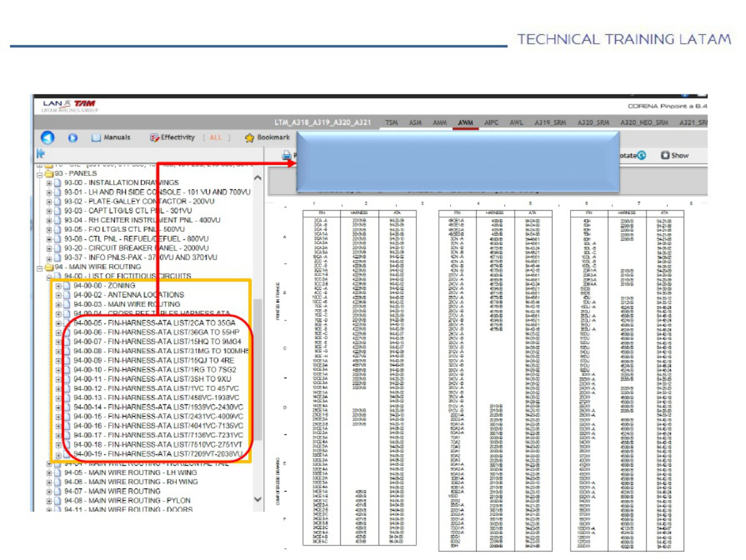Viewport: 746px width, 560px height.
Task: Collapse the 93 - PANELS node
Action: pos(39,174)
